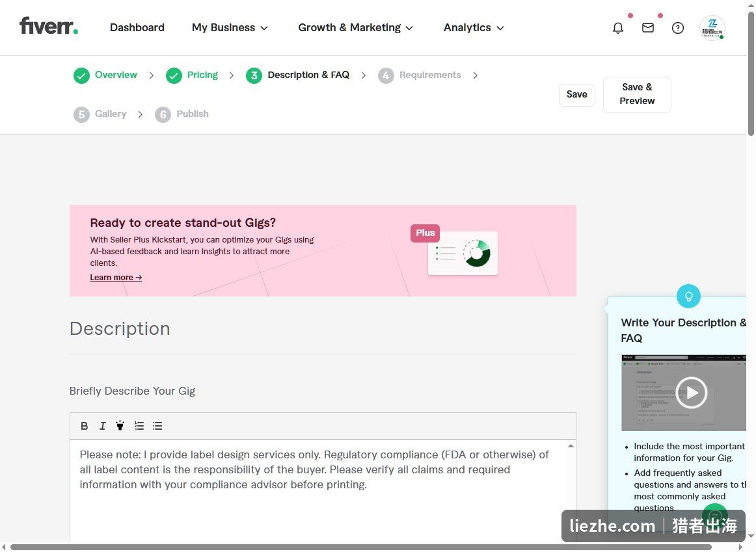Go to the Pricing step
This screenshot has width=756, height=552.
[202, 75]
